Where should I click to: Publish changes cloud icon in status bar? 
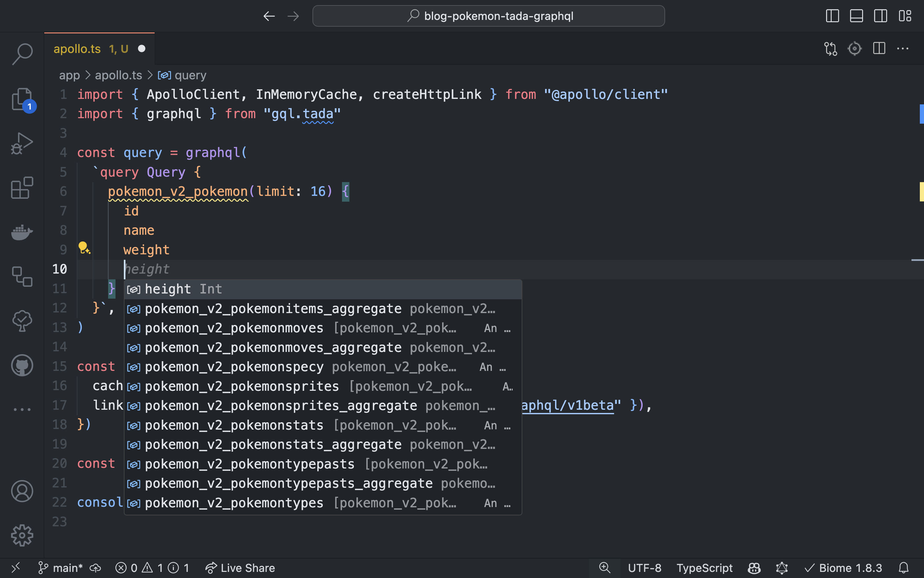[96, 568]
